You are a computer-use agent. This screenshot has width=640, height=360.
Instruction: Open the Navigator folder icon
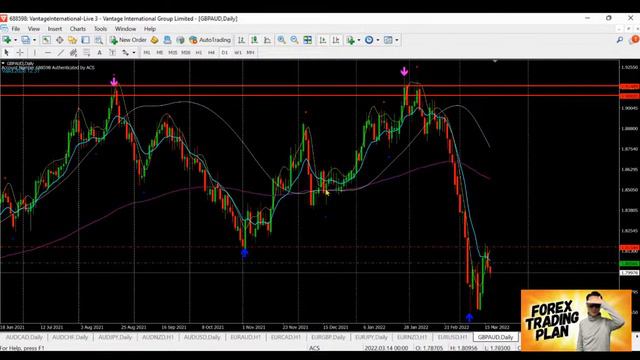tap(73, 40)
